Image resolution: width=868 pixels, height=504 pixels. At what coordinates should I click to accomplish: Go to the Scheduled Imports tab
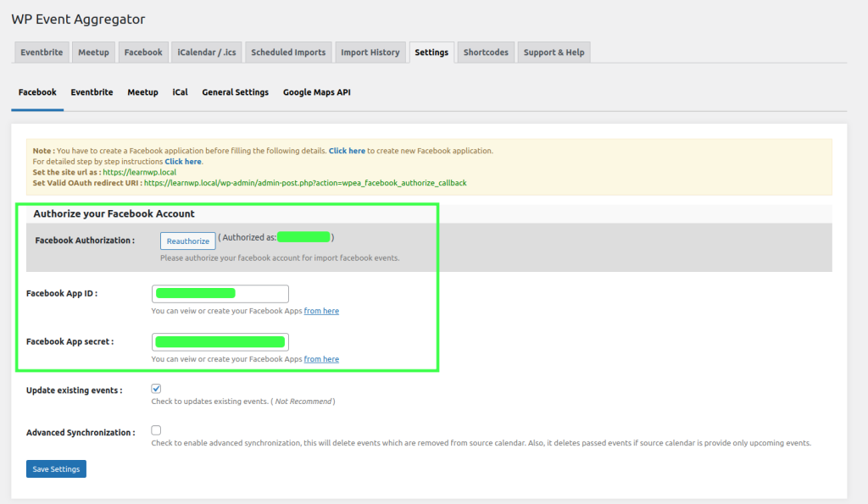tap(288, 53)
